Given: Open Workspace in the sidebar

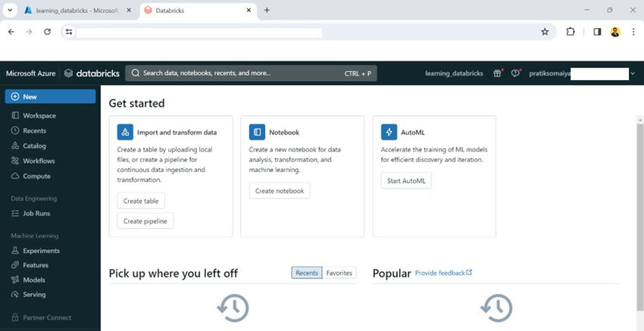Looking at the screenshot, I should click(x=39, y=116).
